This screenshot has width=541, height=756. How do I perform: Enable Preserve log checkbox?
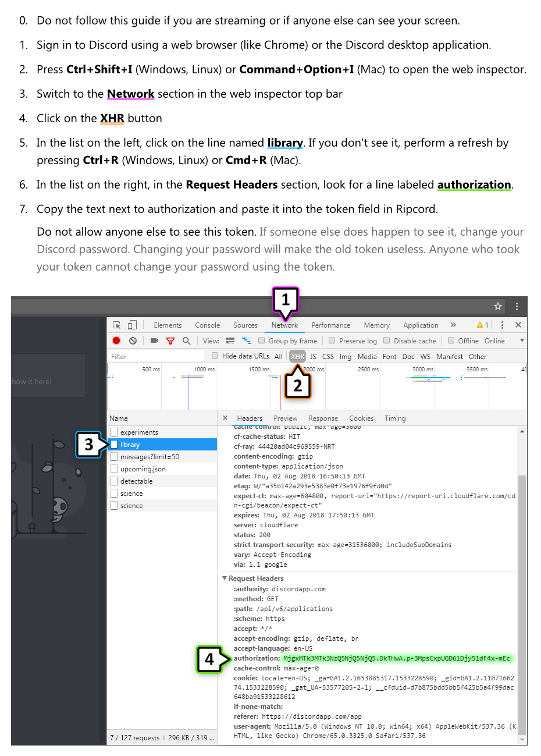tap(332, 340)
